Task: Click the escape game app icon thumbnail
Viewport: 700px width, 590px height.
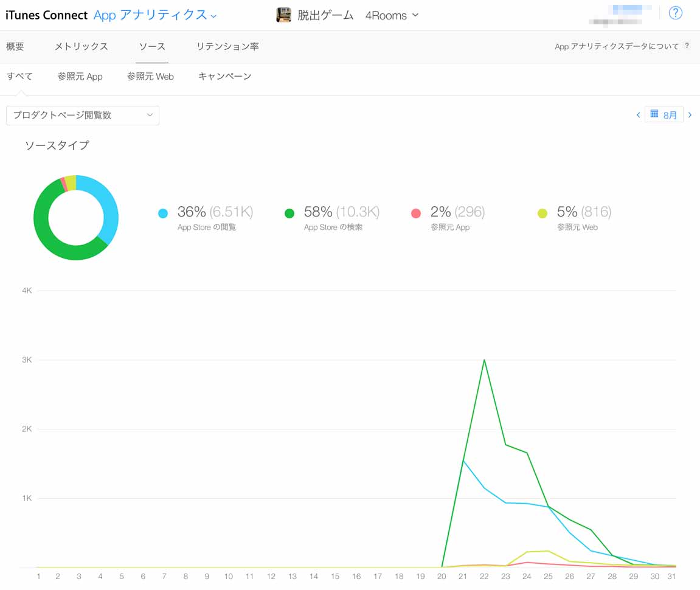Action: [x=283, y=15]
